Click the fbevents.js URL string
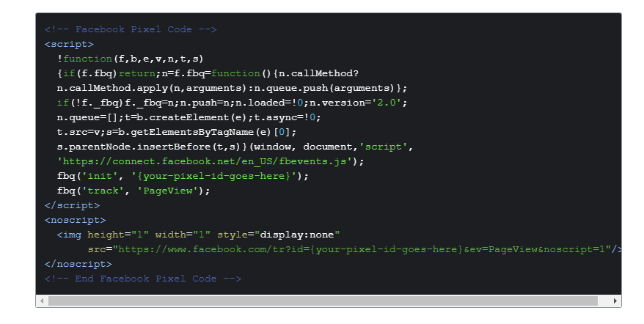This screenshot has height=324, width=644. click(x=208, y=161)
